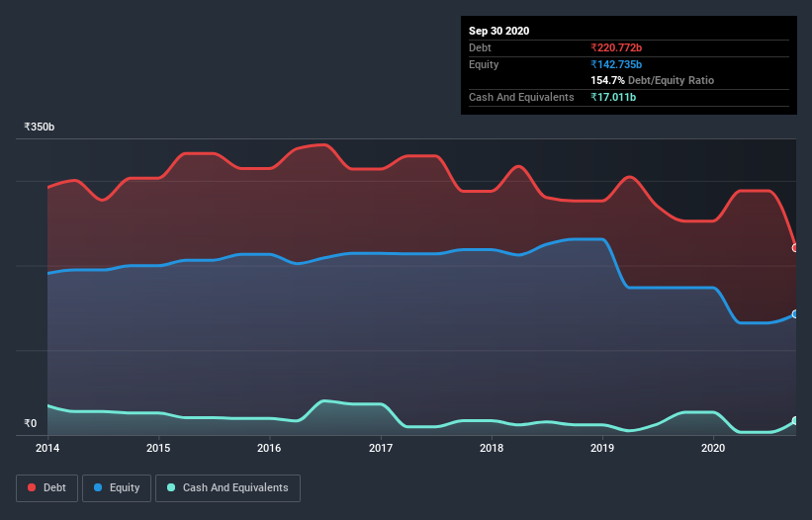Click the teal Cash data point marker

tap(795, 421)
